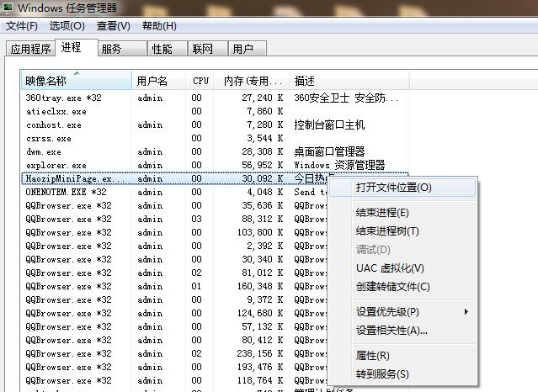Click the Task Manager title bar icon

pos(8,8)
